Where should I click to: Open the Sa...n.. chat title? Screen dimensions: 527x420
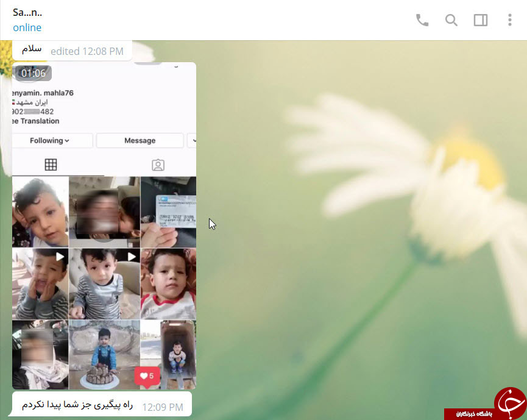(27, 12)
